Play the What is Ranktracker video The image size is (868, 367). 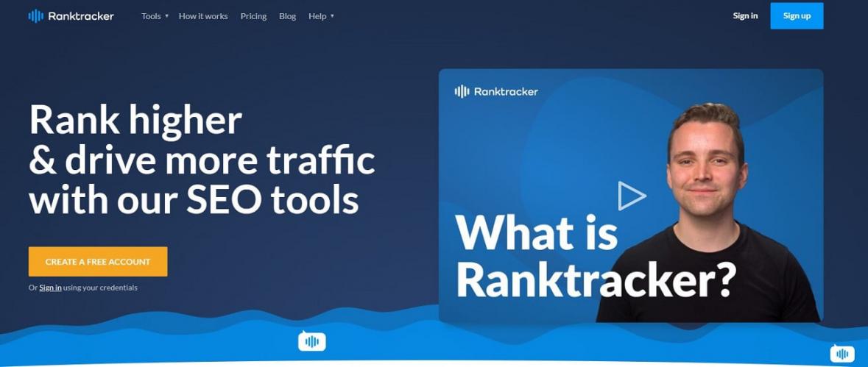point(632,196)
